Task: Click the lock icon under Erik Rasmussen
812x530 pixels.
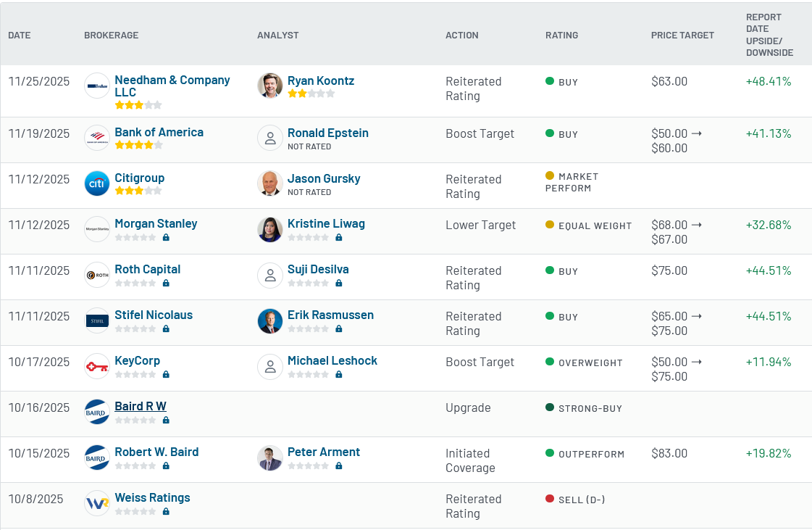Action: (x=339, y=328)
